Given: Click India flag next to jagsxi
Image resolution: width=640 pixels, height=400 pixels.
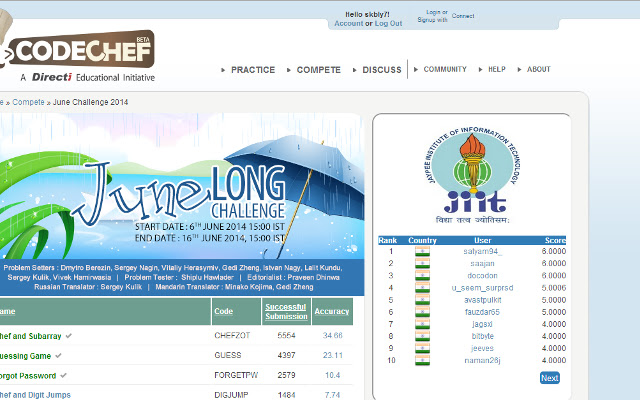Looking at the screenshot, I should (x=422, y=324).
